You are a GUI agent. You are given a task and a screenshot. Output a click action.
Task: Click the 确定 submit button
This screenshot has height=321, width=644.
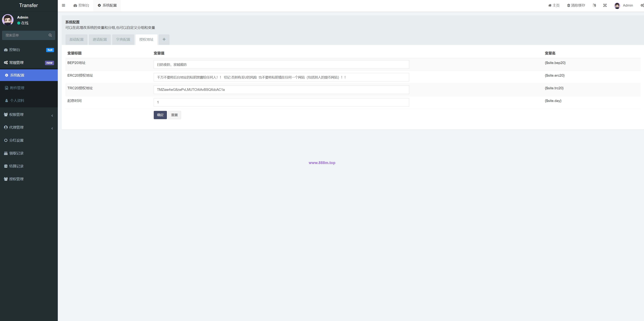[160, 115]
